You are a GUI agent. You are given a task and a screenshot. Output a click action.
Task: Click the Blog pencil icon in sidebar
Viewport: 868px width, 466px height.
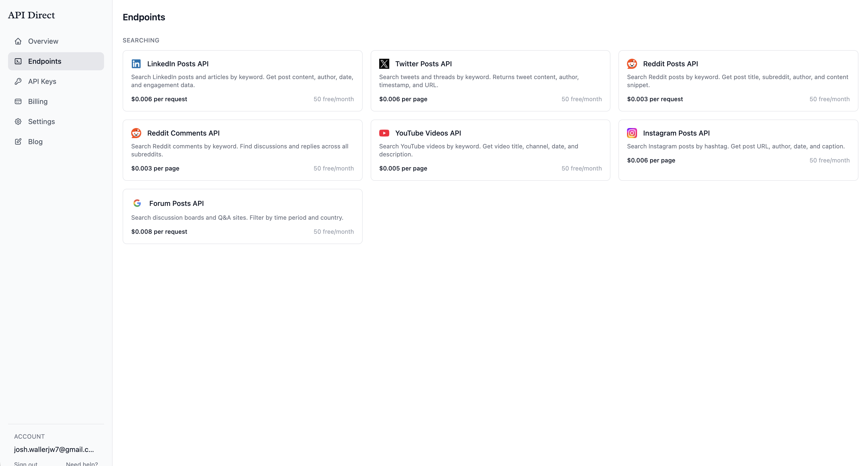18,141
